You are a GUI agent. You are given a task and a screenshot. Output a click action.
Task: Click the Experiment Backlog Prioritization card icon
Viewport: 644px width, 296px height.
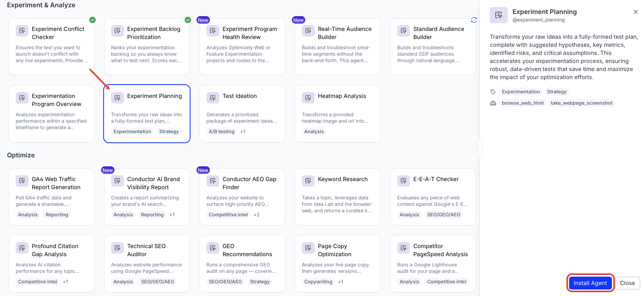point(117,31)
